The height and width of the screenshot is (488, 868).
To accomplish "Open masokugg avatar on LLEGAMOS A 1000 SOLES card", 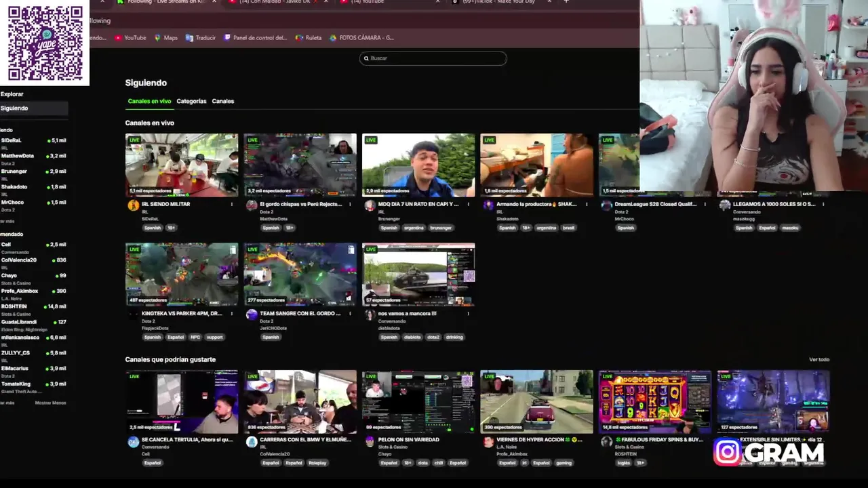I will pos(724,205).
